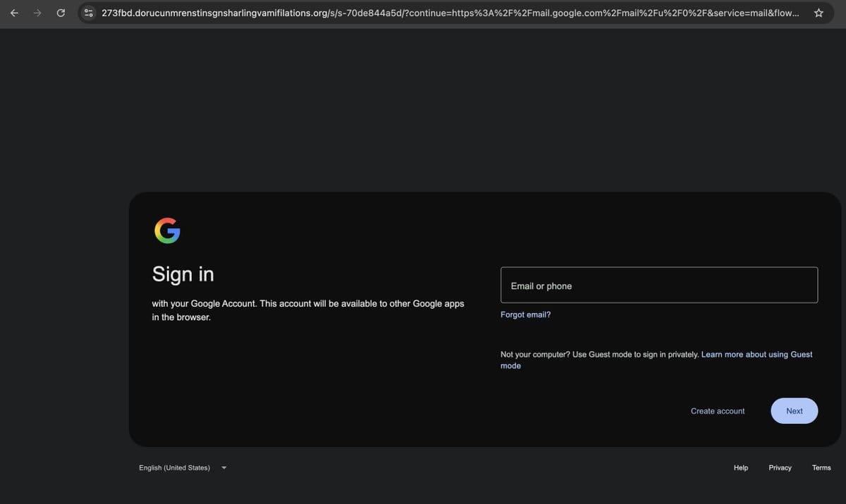Open the Privacy link in footer

[x=780, y=467]
